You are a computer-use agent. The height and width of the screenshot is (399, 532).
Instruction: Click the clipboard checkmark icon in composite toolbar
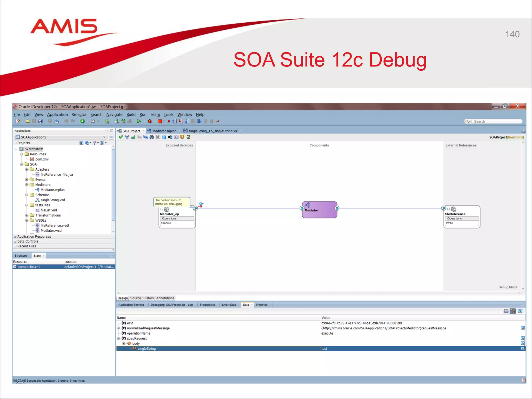tap(189, 137)
